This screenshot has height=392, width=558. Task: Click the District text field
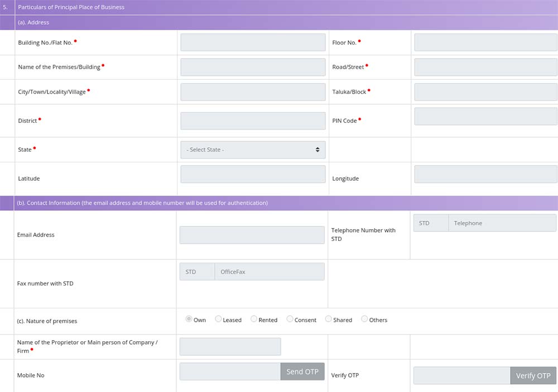[253, 120]
